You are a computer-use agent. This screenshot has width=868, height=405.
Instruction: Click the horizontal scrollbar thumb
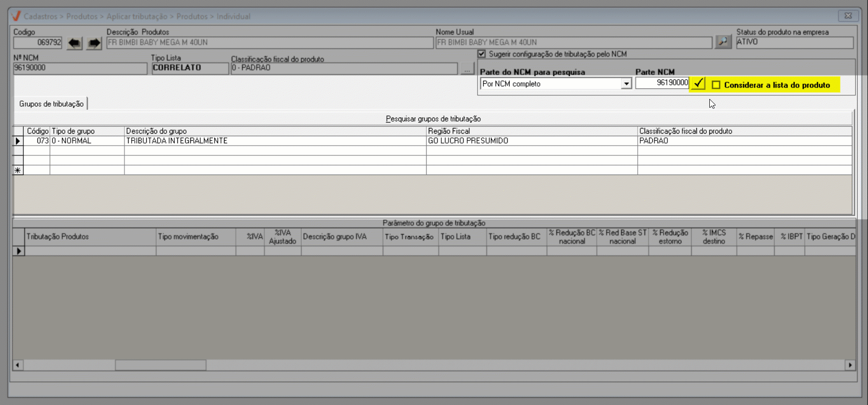161,365
